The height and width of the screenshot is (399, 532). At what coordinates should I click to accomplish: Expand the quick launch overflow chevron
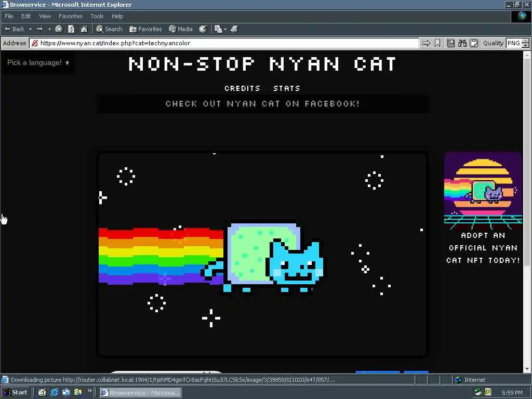coord(89,391)
